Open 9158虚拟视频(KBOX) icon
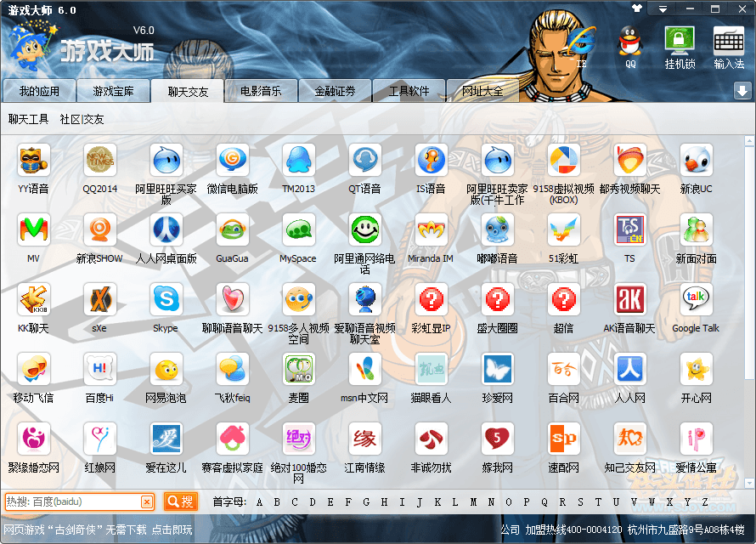The image size is (756, 544). (564, 160)
